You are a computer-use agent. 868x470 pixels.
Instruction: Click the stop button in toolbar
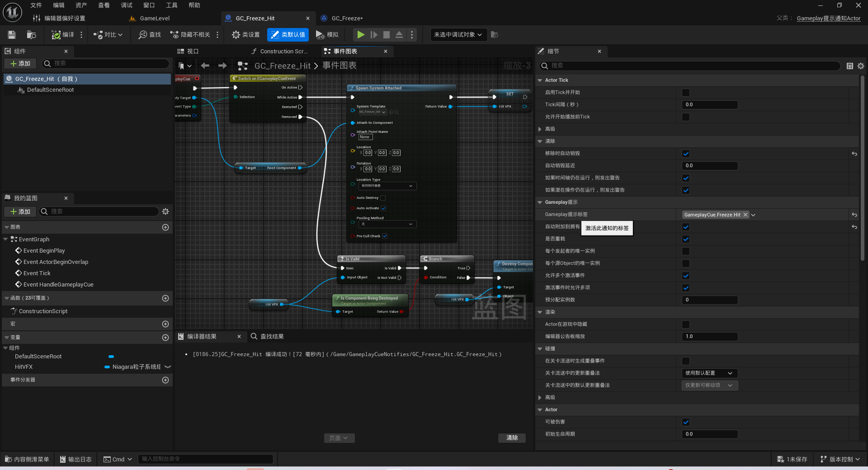click(x=387, y=35)
